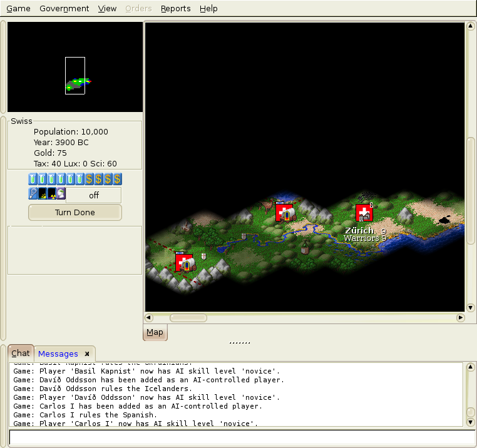
Task: Click the shield marker beside the river
Action: 244,237
